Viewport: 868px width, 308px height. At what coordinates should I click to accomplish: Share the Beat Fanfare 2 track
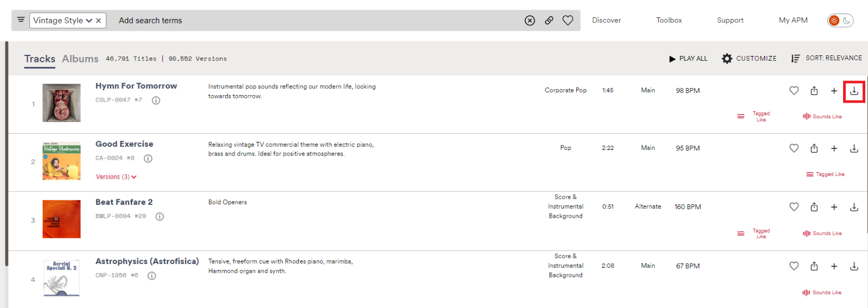[814, 207]
